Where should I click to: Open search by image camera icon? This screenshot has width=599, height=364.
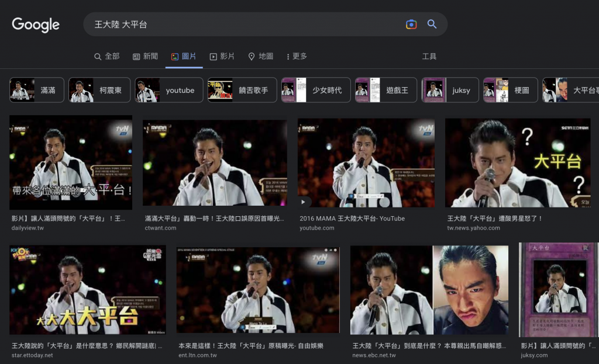click(x=411, y=25)
